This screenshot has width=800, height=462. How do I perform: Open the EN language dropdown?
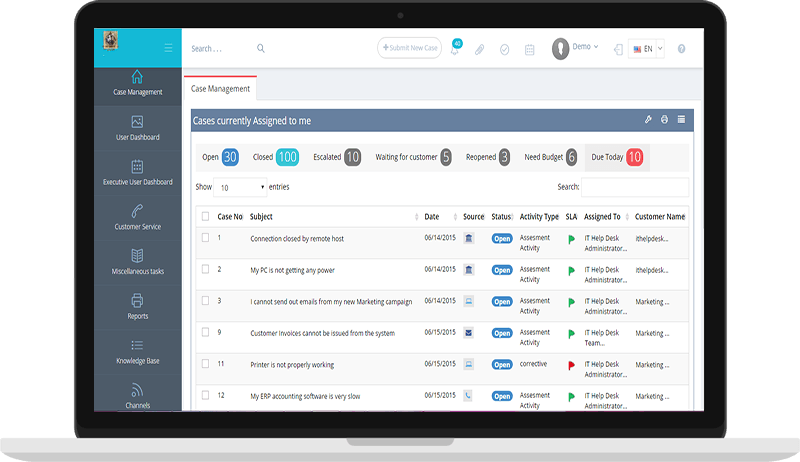(x=646, y=49)
